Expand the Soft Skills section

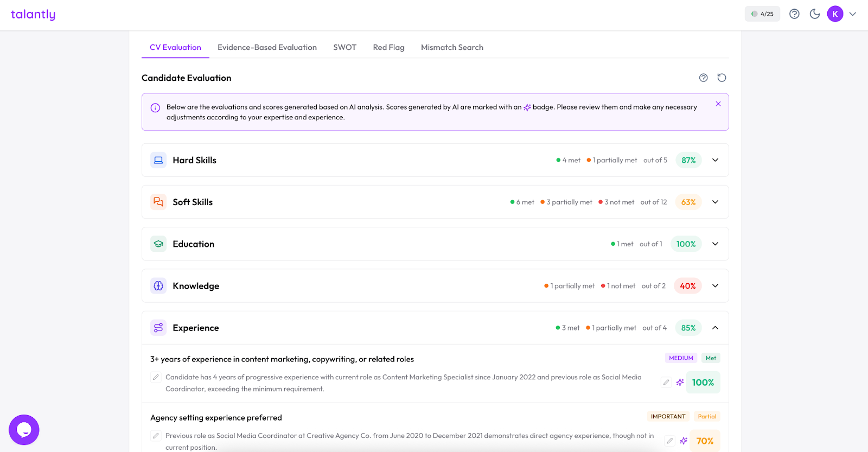pos(715,202)
